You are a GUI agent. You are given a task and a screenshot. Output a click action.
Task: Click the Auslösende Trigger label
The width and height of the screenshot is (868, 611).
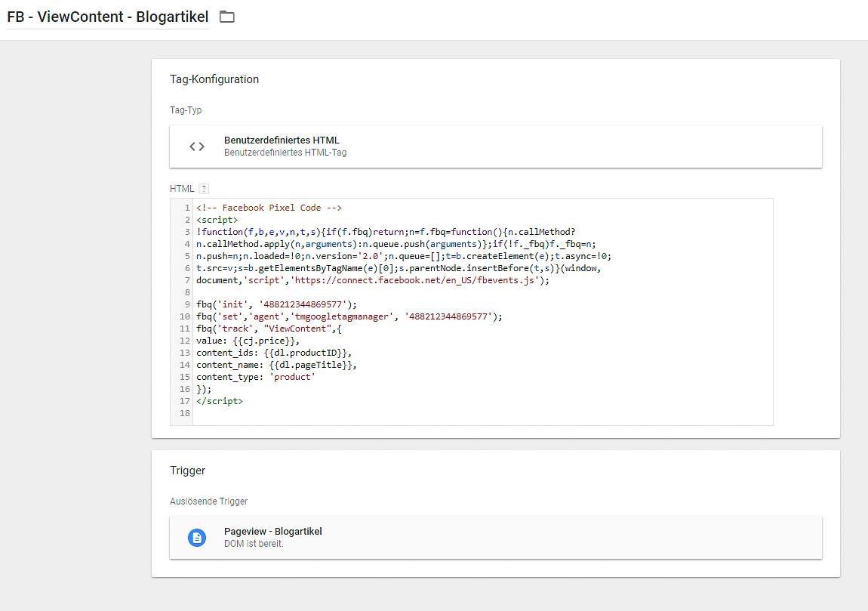click(208, 501)
